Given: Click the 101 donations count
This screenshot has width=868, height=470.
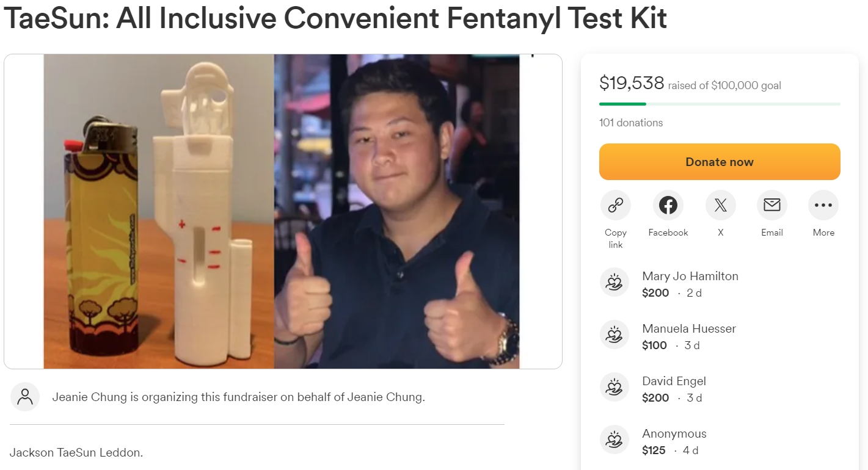Looking at the screenshot, I should [x=631, y=123].
